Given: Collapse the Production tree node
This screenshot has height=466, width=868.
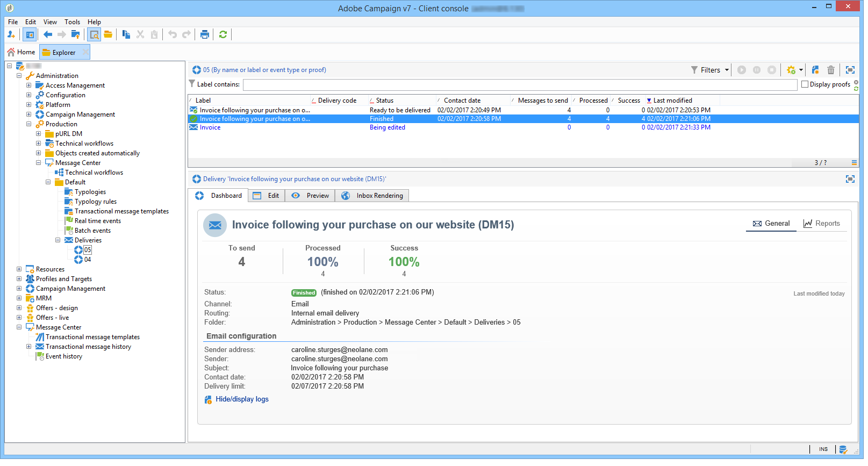Looking at the screenshot, I should (29, 124).
